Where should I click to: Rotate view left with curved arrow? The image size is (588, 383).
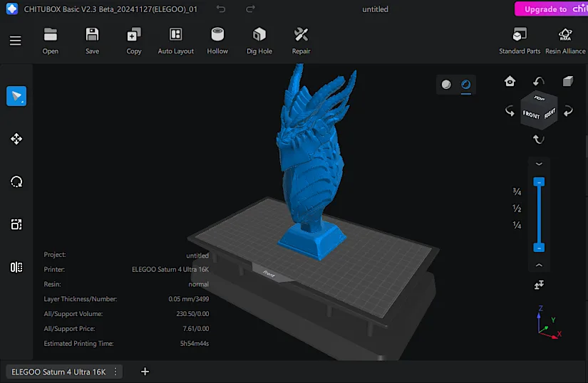click(x=510, y=110)
